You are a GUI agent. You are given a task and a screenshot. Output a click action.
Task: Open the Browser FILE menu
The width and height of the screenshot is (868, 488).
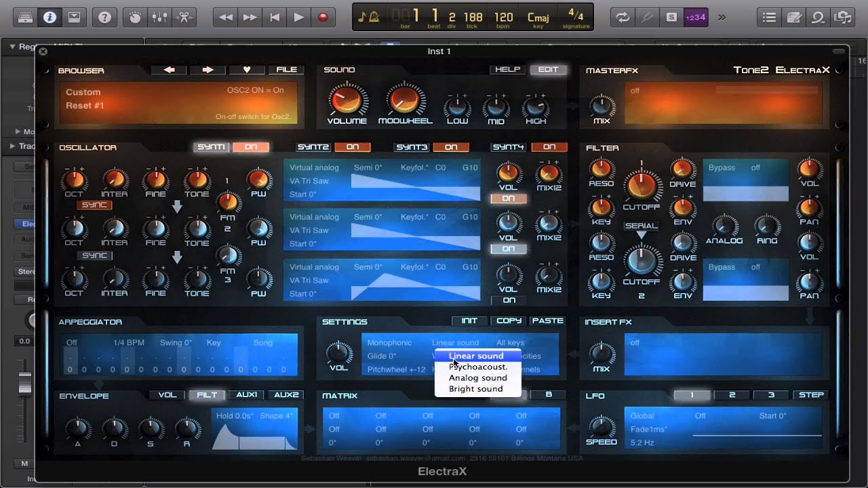(x=286, y=69)
